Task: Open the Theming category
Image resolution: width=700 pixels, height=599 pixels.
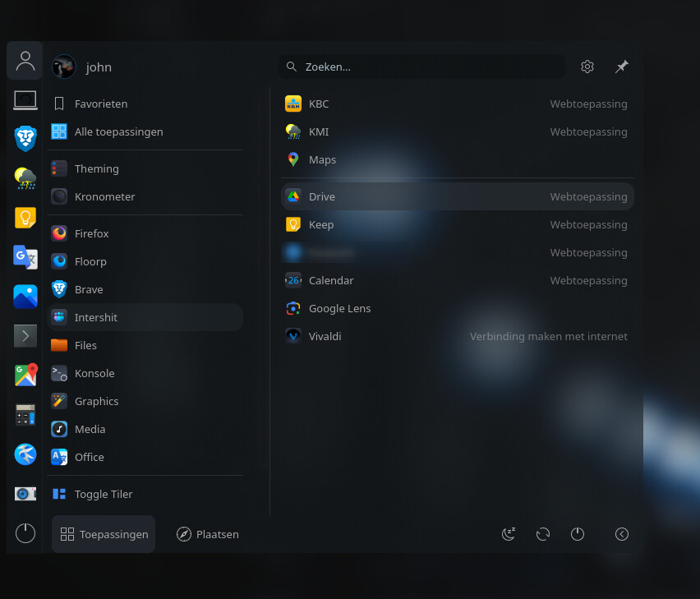Action: click(145, 168)
